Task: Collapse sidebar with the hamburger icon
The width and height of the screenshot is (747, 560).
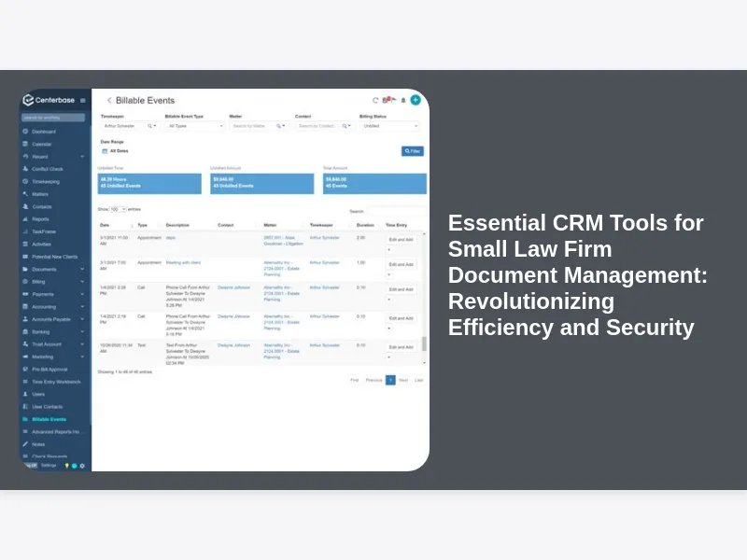Action: point(83,100)
